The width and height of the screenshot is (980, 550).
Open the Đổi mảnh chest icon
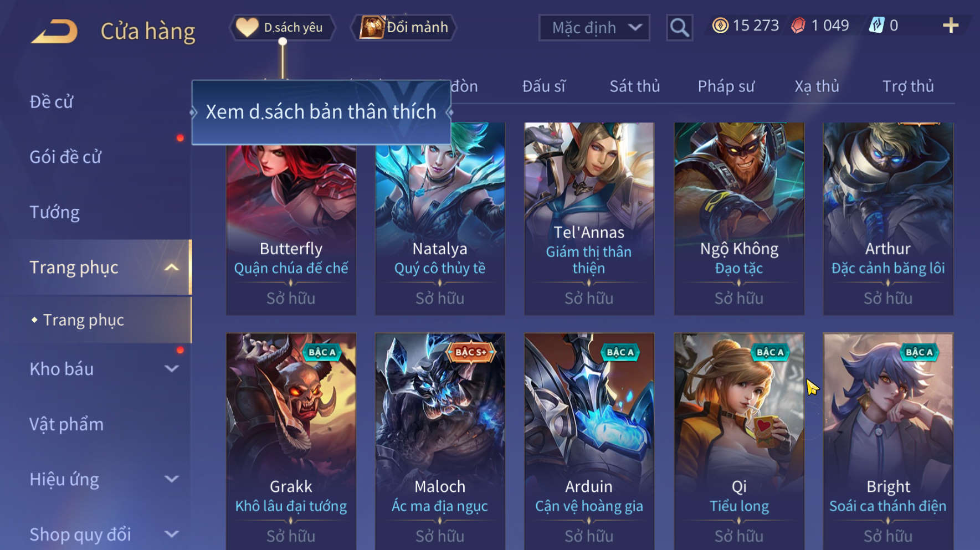coord(372,27)
